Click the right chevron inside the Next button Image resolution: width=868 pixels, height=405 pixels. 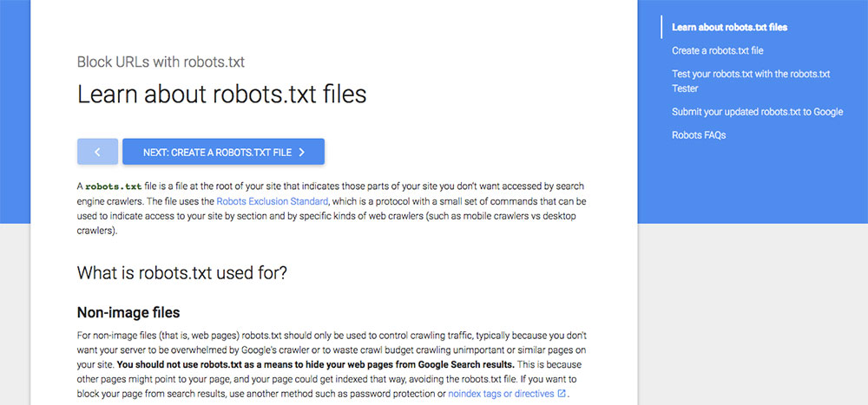[x=302, y=152]
